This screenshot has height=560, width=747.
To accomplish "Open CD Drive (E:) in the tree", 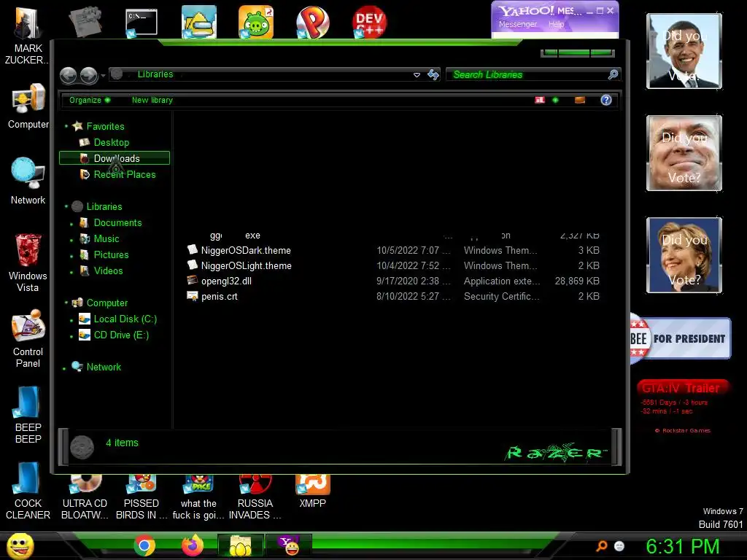I will tap(121, 335).
